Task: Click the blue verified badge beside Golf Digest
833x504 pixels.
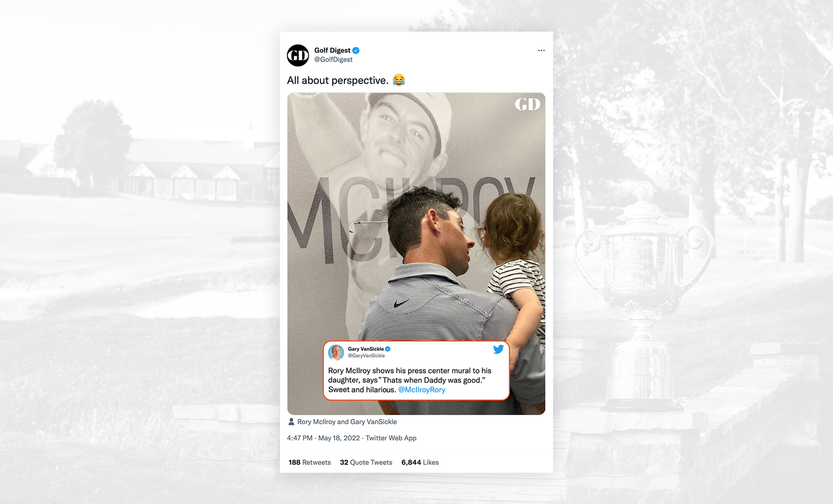Action: pos(356,50)
